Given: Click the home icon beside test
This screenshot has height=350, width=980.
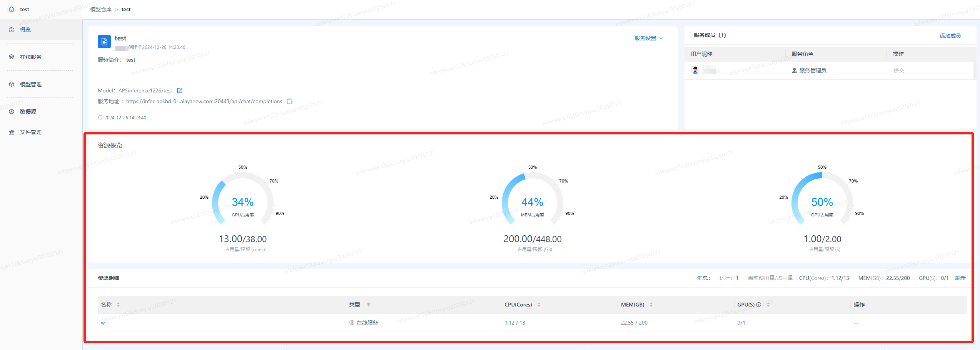Looking at the screenshot, I should pos(12,9).
